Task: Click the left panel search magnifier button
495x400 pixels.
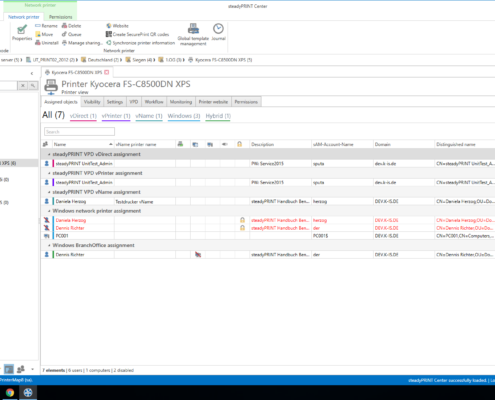Action: (33, 86)
